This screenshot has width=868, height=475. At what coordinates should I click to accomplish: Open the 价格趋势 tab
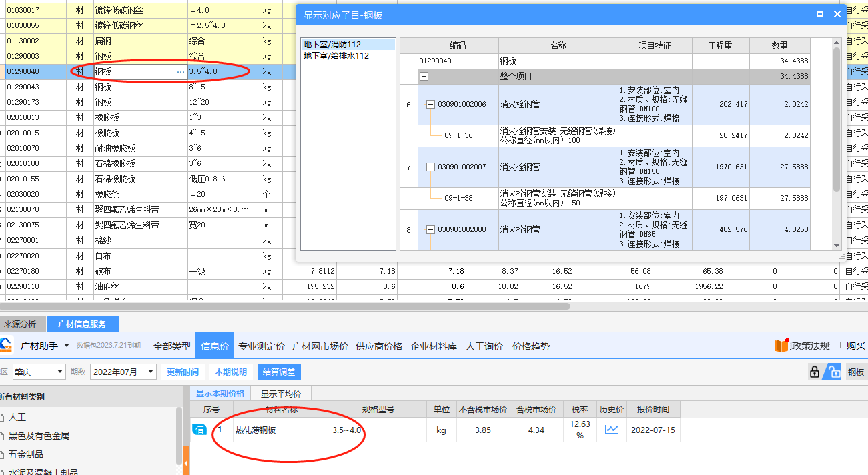[x=531, y=346]
